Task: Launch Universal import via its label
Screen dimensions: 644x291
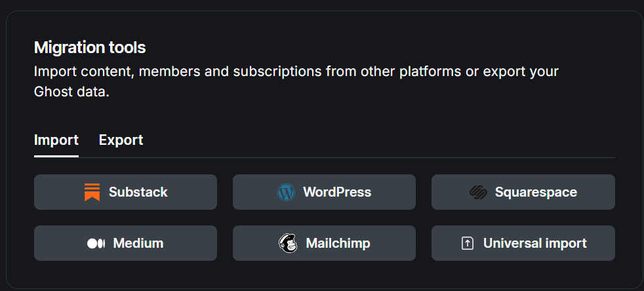Action: click(x=534, y=243)
